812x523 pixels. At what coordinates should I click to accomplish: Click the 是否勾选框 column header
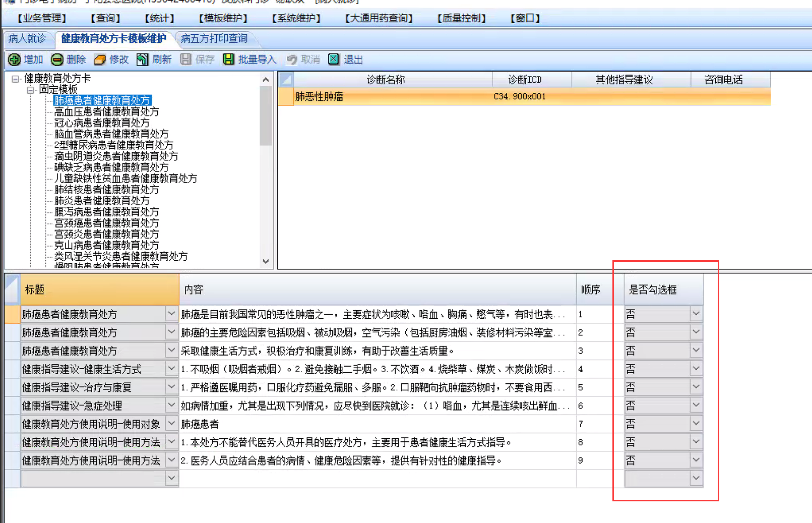663,289
